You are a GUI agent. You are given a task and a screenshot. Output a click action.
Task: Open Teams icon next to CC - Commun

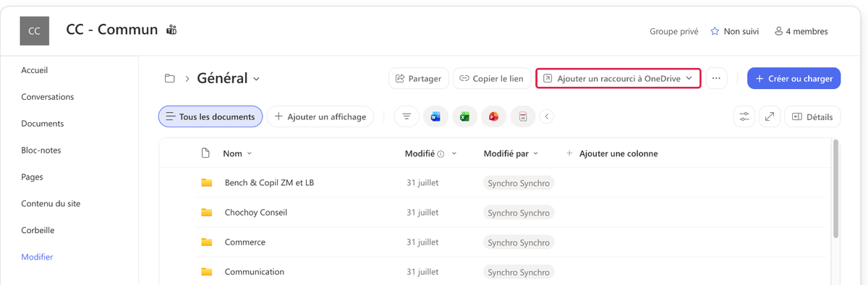click(x=171, y=30)
